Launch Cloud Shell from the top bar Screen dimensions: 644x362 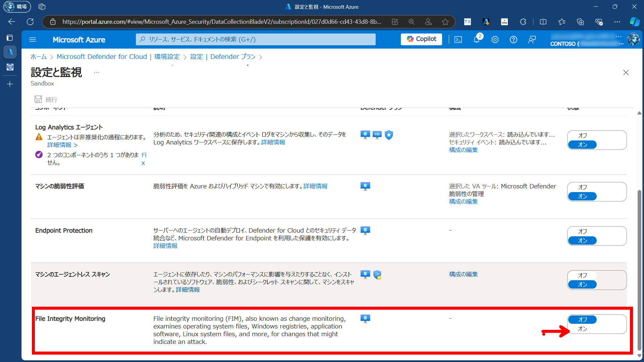point(458,40)
